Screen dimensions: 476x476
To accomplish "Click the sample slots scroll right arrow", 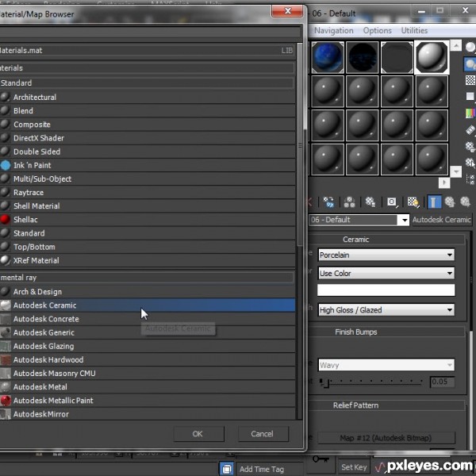I will click(444, 182).
